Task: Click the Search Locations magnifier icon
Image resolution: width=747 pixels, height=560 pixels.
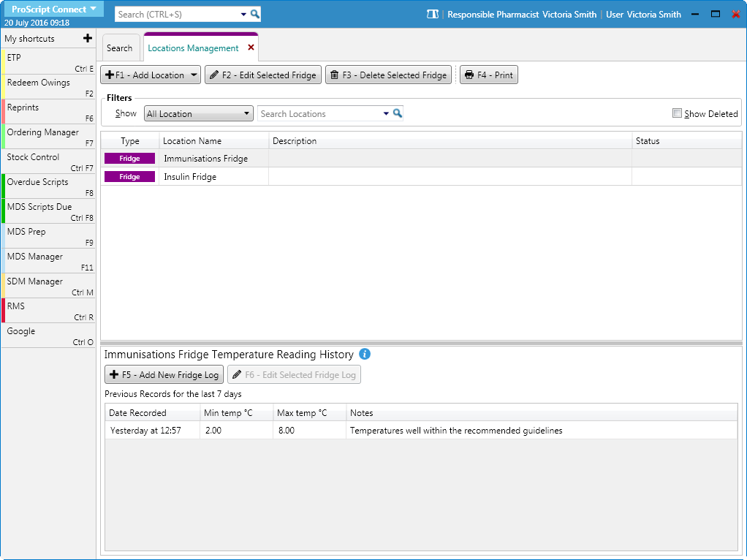Action: [x=398, y=113]
